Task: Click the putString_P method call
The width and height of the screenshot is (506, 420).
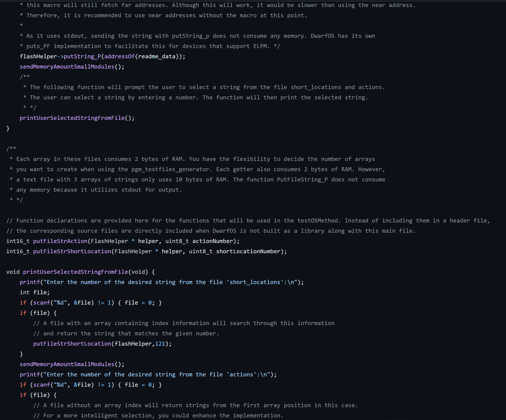Action: 82,56
